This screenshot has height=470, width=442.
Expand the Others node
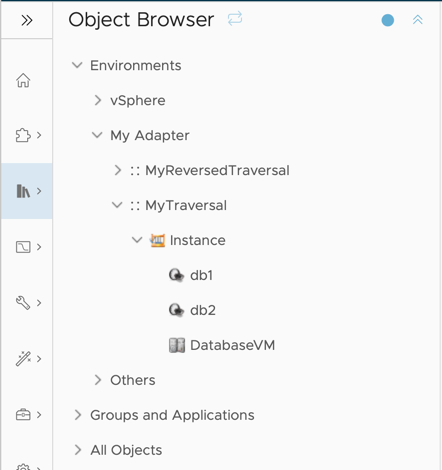[x=98, y=380]
